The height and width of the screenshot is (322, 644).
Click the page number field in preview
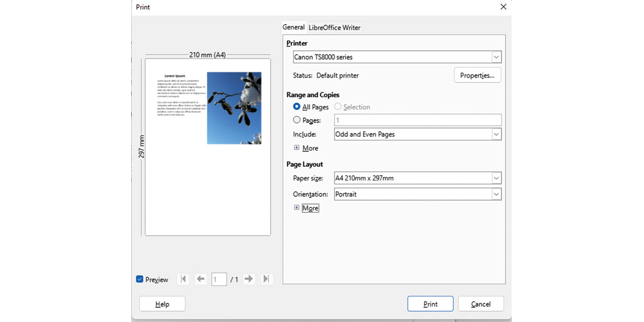click(x=219, y=279)
